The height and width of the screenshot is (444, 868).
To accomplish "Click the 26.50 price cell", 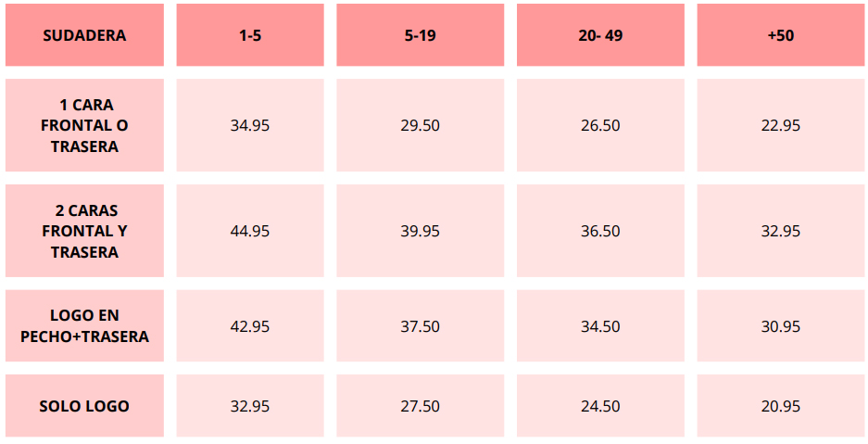I will [600, 125].
